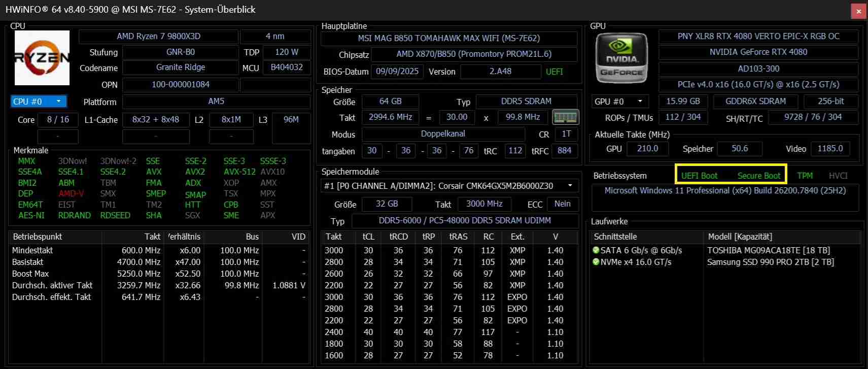Viewport: 868px width, 369px height.
Task: Click the BIOS Version 2.A48 field
Action: 500,72
